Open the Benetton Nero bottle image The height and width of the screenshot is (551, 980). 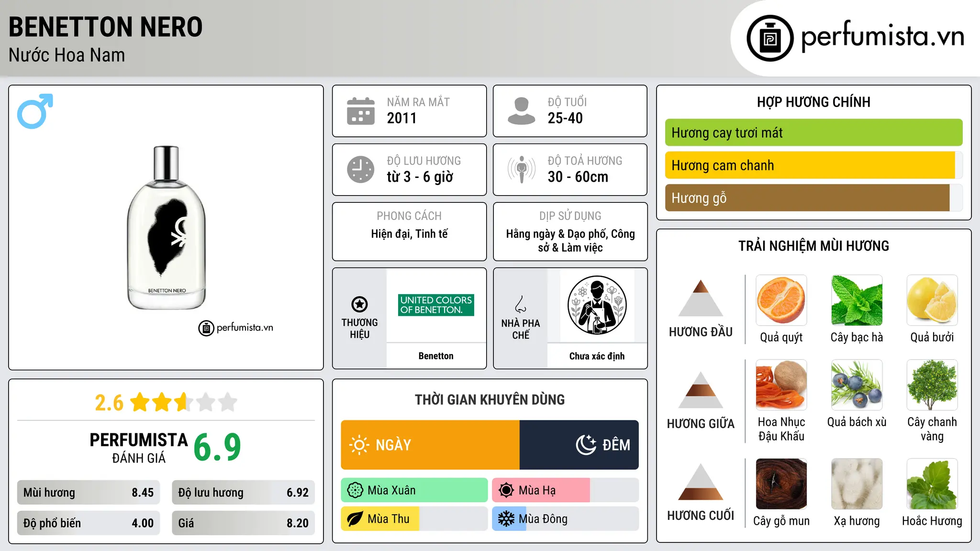(x=167, y=228)
